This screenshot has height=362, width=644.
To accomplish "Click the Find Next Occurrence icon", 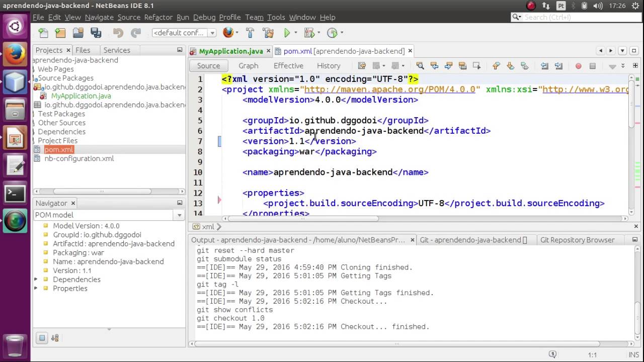I will (x=448, y=66).
